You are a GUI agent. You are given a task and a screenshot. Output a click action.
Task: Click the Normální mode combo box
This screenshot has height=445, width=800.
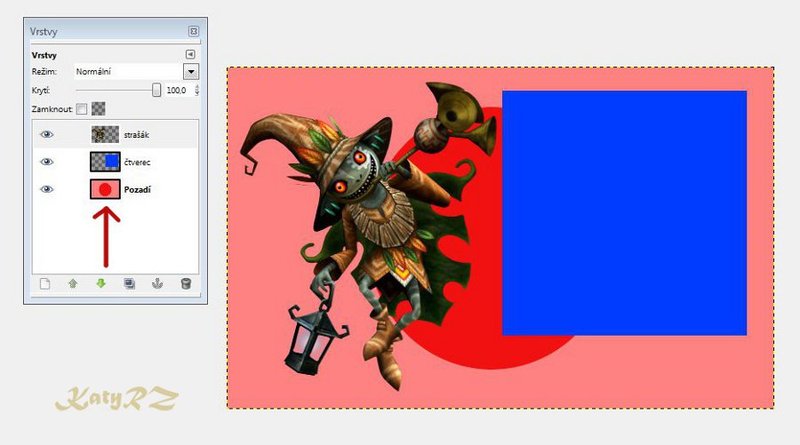coord(136,71)
